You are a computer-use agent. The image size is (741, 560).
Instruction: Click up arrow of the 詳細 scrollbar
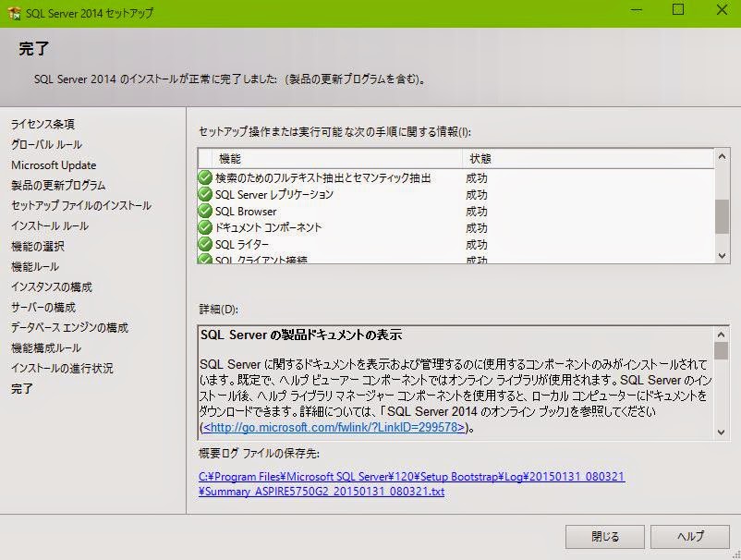[722, 335]
